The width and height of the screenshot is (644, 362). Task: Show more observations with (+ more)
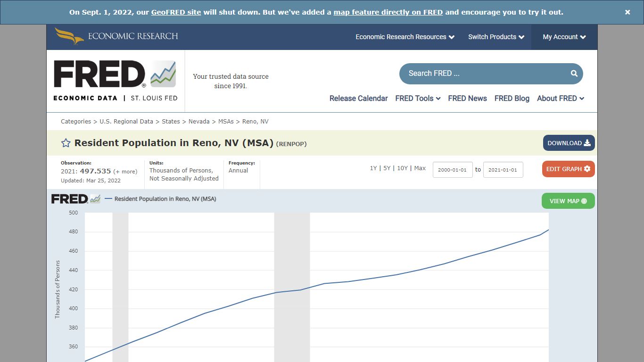(x=125, y=172)
